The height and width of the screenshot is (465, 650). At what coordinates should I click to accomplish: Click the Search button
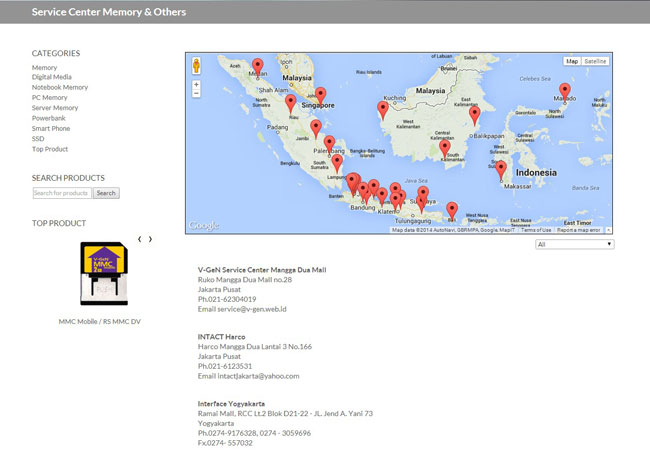coord(106,193)
